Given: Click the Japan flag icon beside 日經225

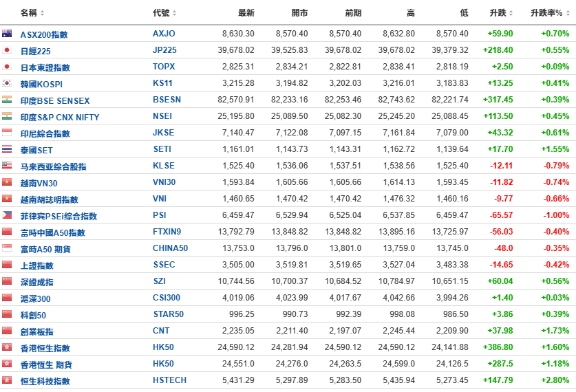Looking at the screenshot, I should (x=7, y=50).
